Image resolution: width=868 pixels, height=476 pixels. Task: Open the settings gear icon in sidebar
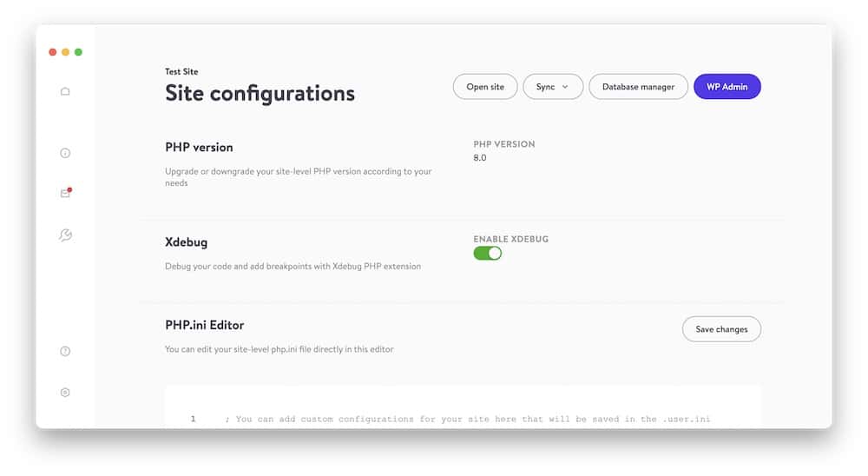point(65,393)
